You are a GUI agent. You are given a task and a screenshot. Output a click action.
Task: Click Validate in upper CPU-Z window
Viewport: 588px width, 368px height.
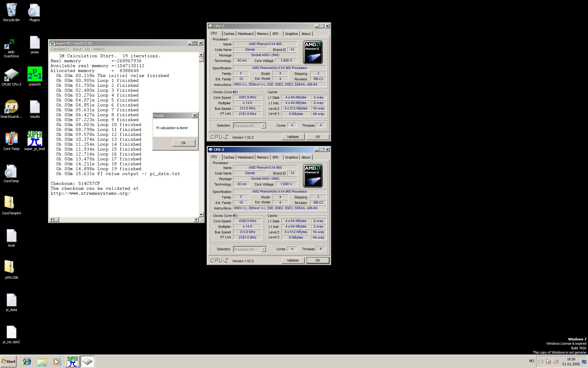(293, 137)
